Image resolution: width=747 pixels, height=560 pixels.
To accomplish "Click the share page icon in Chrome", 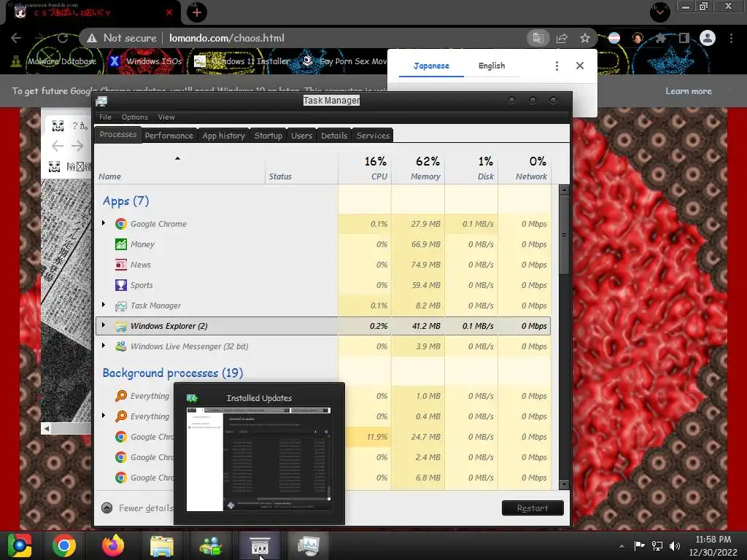I will click(562, 38).
